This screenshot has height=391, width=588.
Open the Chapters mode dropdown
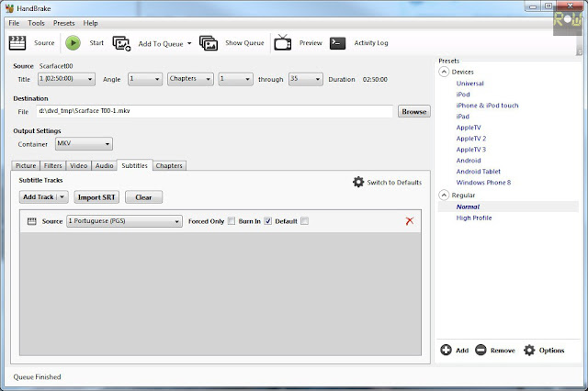tap(190, 79)
